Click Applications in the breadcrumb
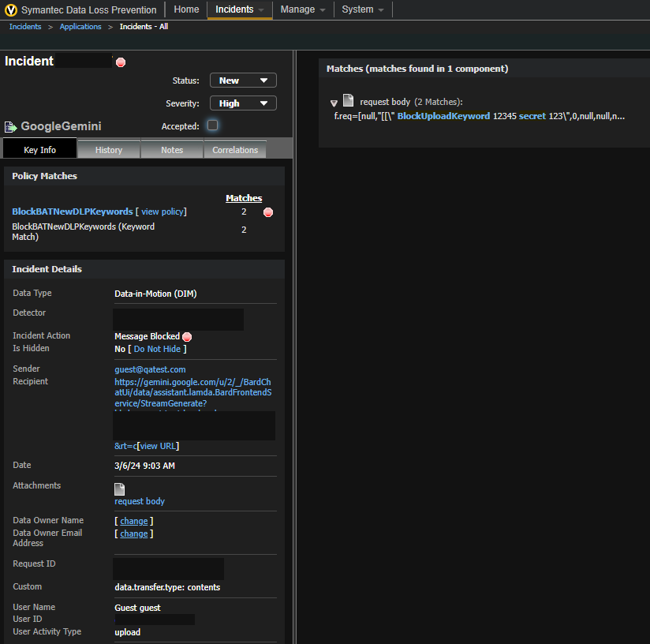 (x=80, y=27)
